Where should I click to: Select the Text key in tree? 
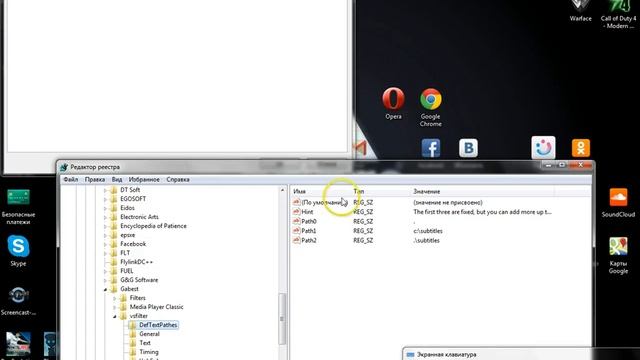[x=145, y=343]
